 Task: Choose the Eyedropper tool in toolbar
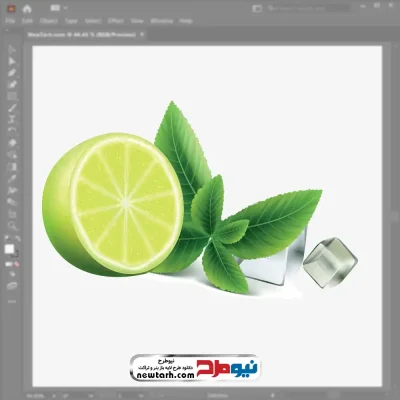pyautogui.click(x=12, y=179)
